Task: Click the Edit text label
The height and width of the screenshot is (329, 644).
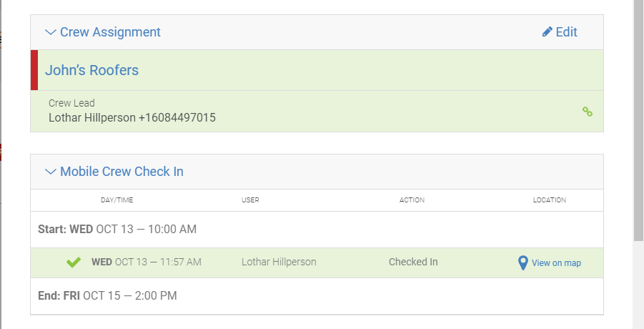Action: (566, 32)
